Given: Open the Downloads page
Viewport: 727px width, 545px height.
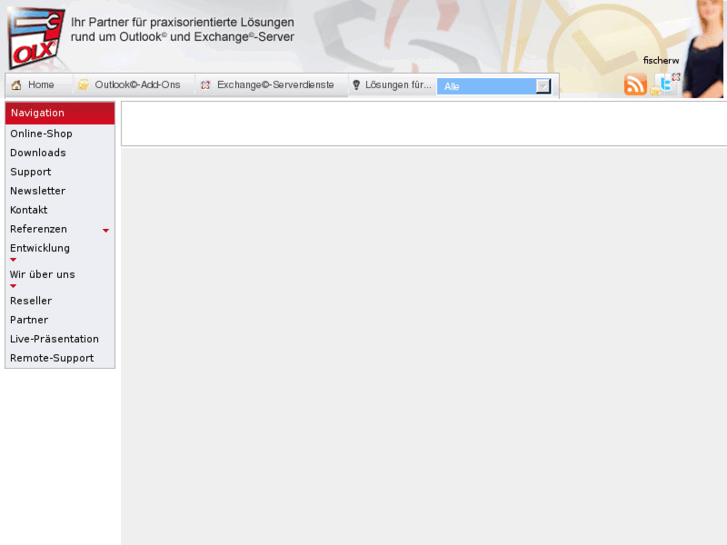Looking at the screenshot, I should tap(38, 153).
